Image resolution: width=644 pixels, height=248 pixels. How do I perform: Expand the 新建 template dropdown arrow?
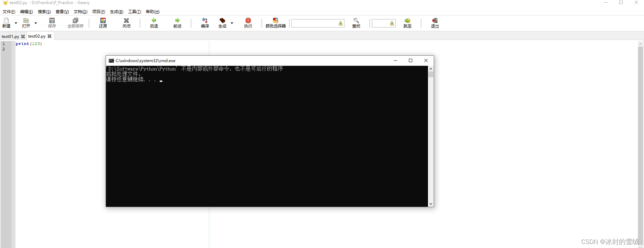[x=16, y=23]
